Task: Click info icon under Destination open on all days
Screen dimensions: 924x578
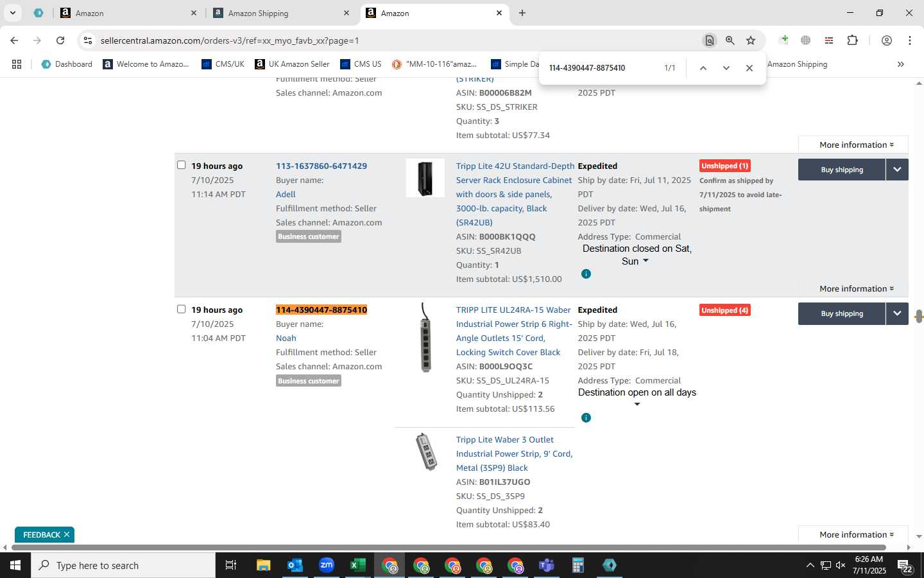Action: (586, 418)
